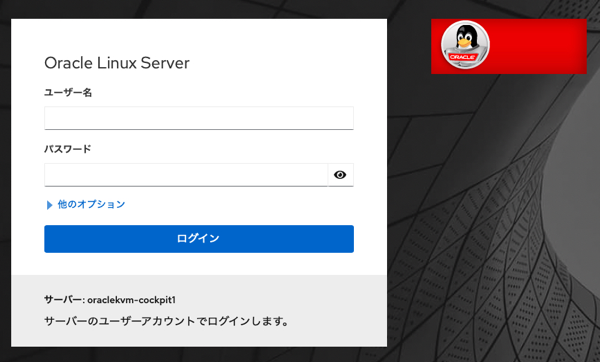This screenshot has width=600, height=362.
Task: Toggle password visibility with the eye icon
Action: point(340,175)
